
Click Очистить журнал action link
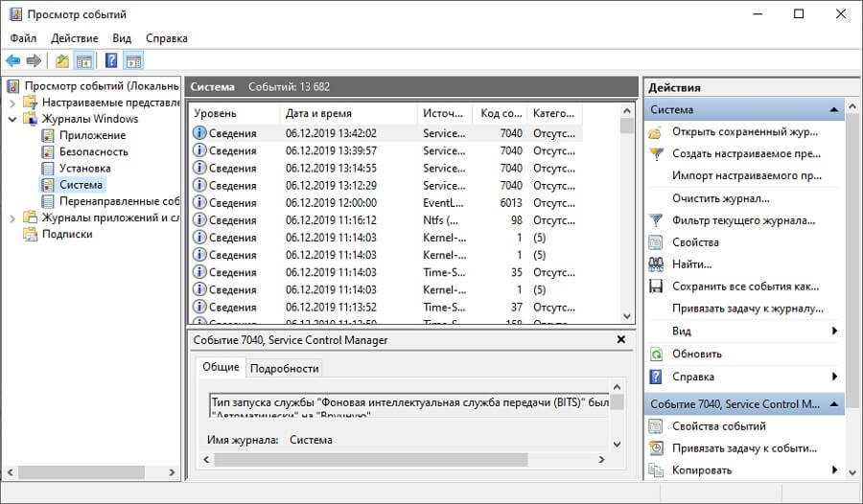pyautogui.click(x=720, y=198)
